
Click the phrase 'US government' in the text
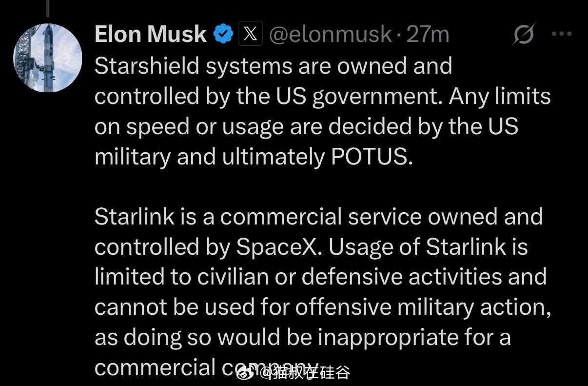pos(360,97)
